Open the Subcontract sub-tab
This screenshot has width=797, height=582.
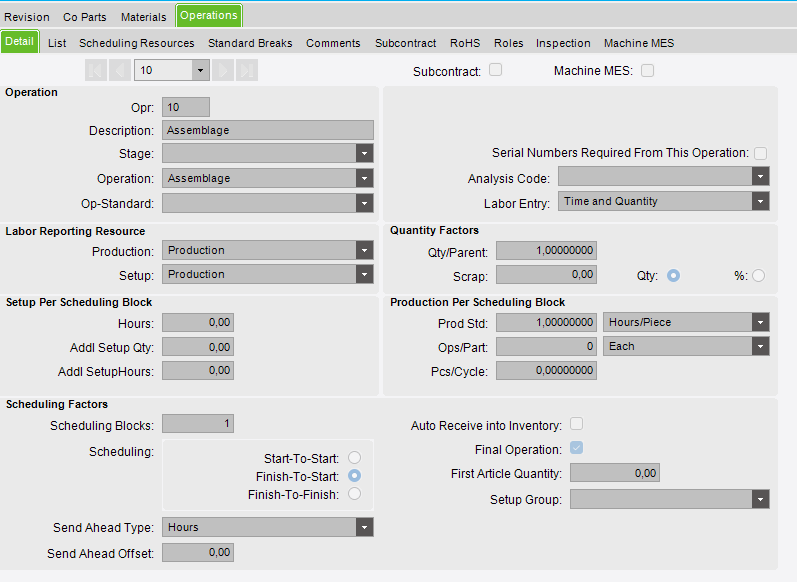[406, 43]
